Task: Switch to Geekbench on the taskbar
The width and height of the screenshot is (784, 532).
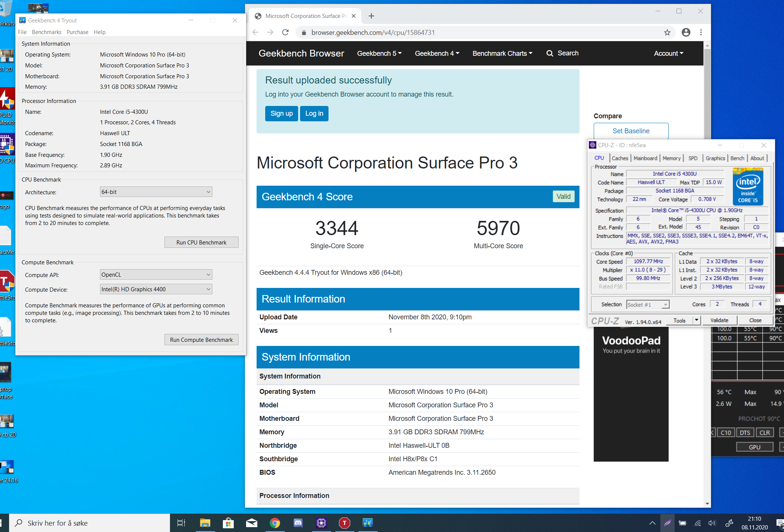Action: coord(367,523)
